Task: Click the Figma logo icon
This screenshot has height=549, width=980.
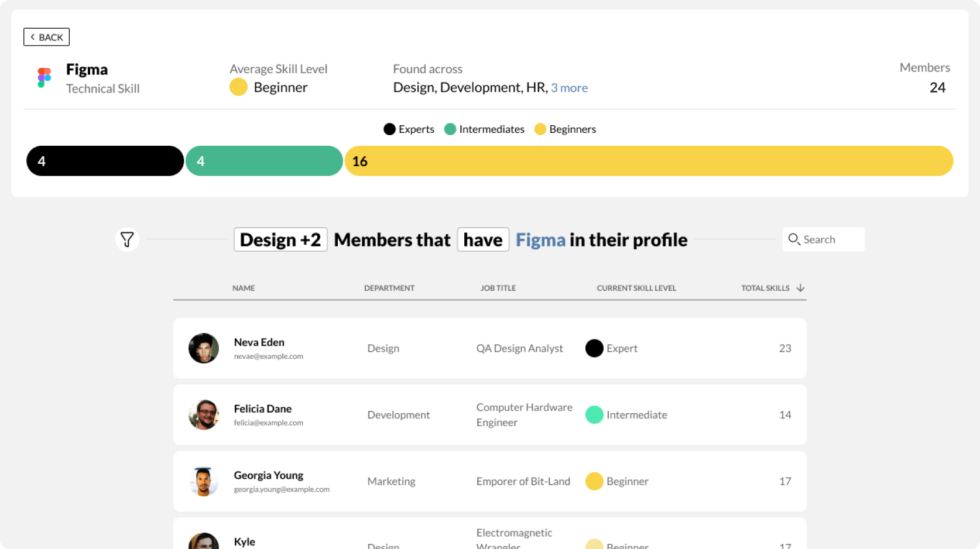Action: tap(43, 77)
